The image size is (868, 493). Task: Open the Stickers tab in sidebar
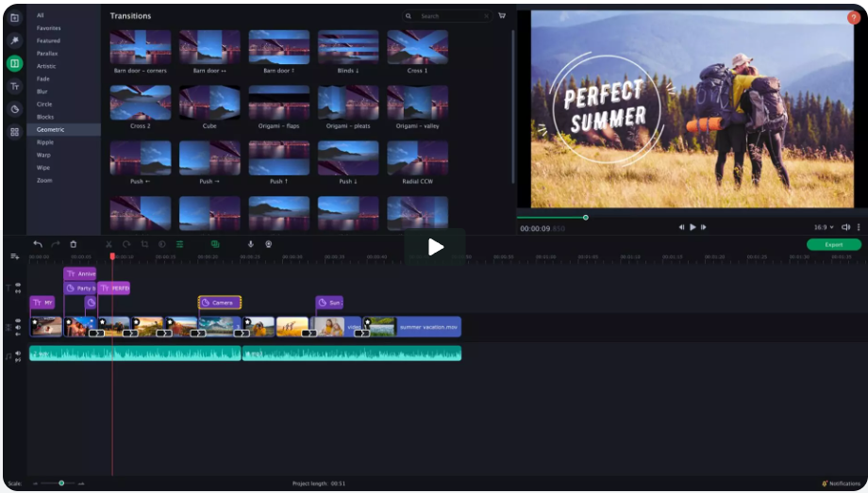point(14,109)
